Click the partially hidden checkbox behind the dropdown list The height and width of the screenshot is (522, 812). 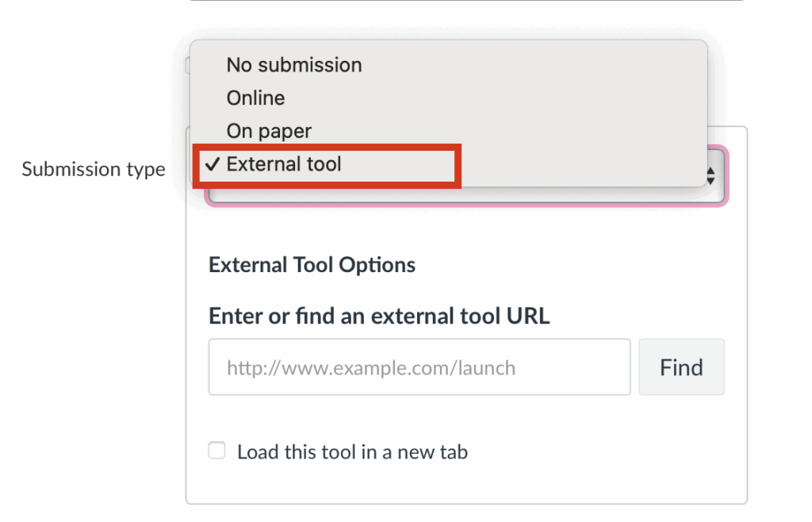coord(188,66)
